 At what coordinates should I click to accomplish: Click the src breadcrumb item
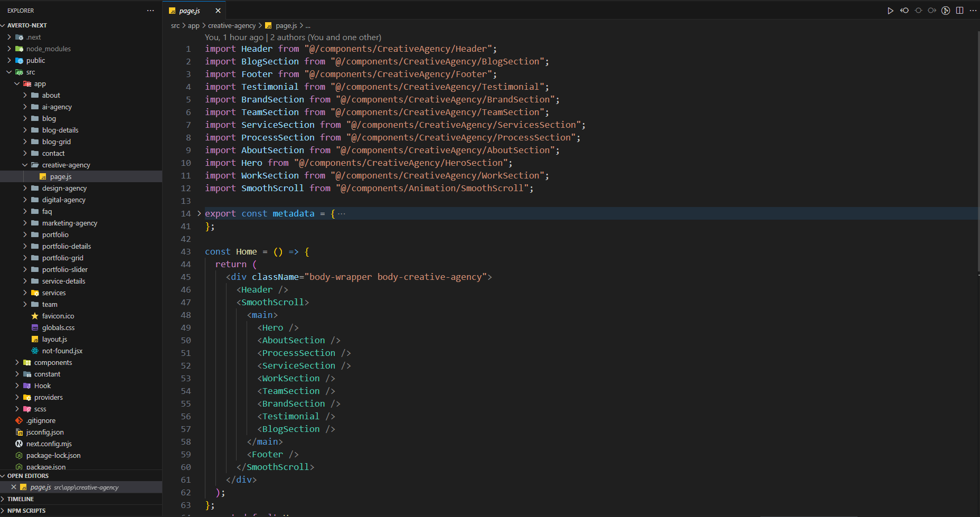point(175,25)
